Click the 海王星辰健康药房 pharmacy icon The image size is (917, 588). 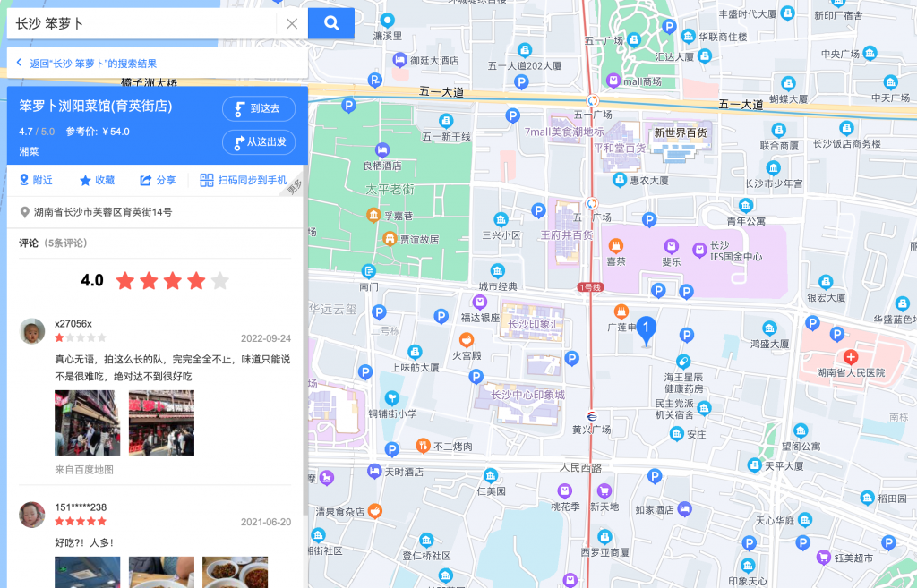pos(683,362)
